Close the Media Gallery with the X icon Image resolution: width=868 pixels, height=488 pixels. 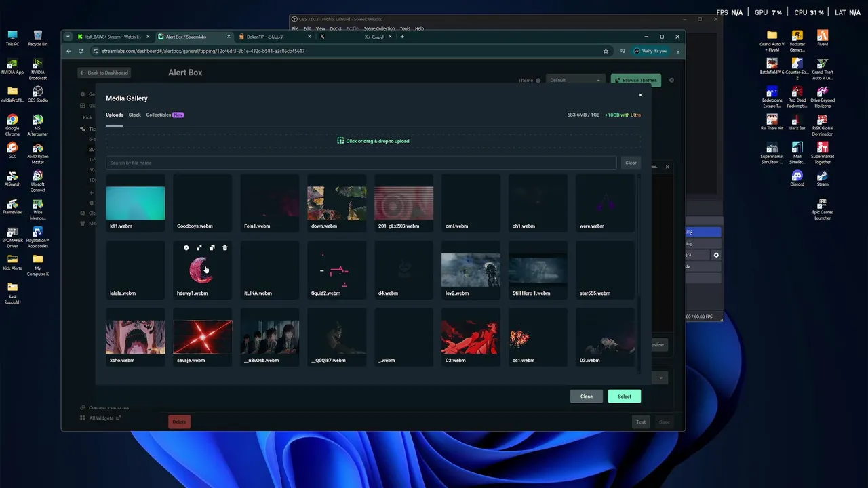pos(640,95)
